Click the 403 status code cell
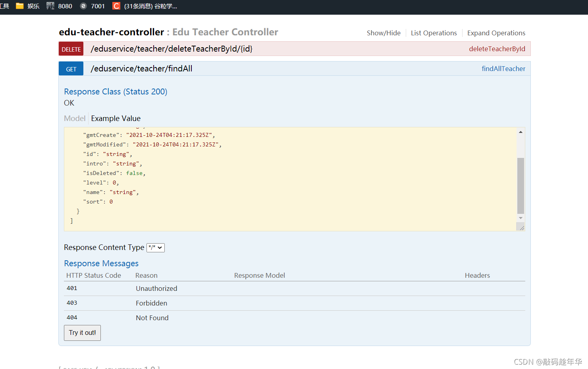 [x=72, y=303]
